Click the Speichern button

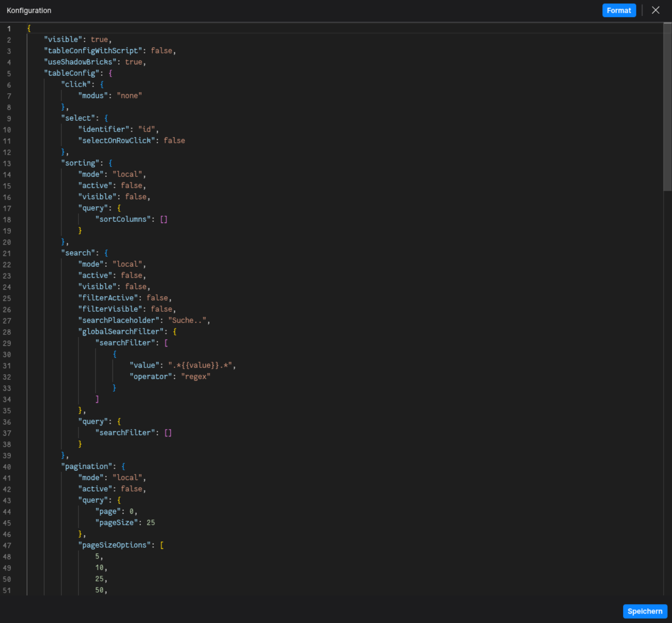click(645, 611)
